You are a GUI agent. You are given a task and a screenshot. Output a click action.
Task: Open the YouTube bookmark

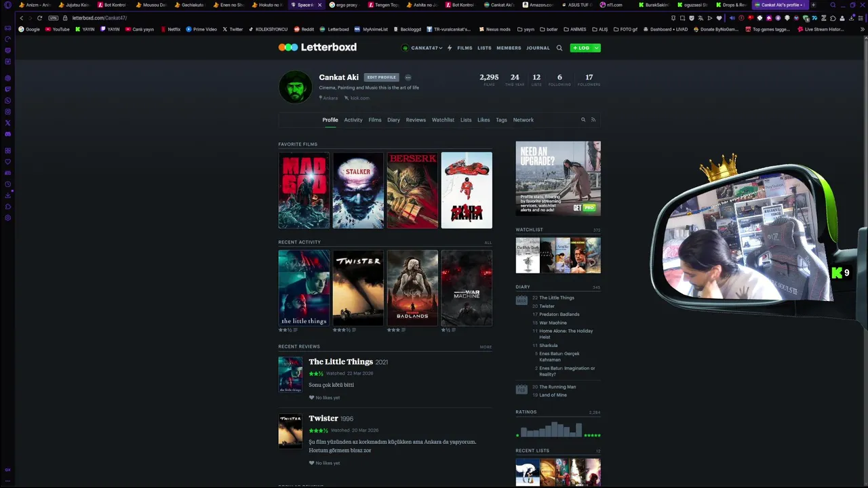[58, 29]
